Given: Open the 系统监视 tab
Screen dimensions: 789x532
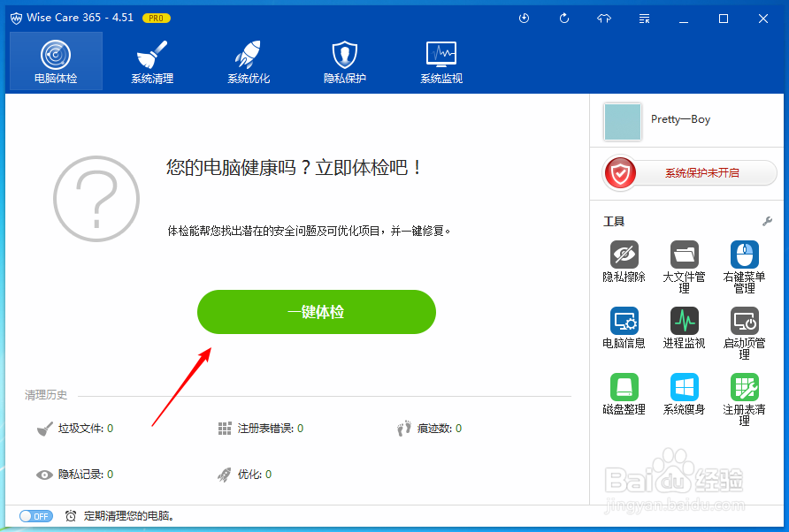Looking at the screenshot, I should click(441, 61).
